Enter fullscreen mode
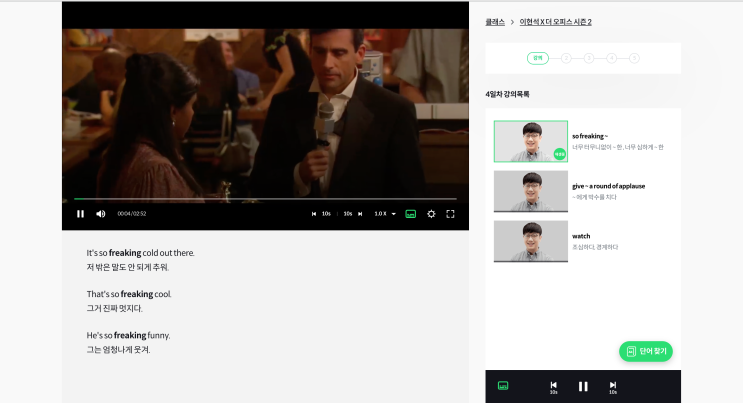This screenshot has width=743, height=403. click(x=451, y=214)
